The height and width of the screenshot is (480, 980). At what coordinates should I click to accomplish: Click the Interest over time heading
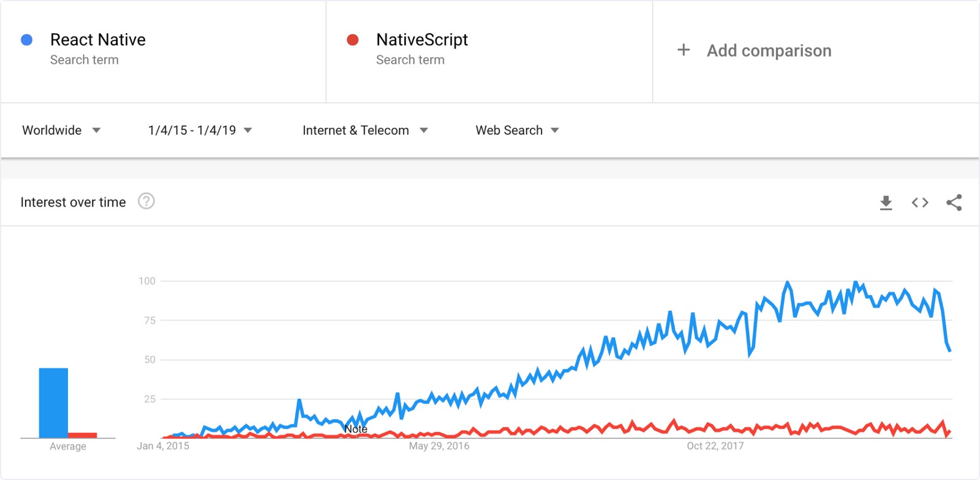pos(73,202)
